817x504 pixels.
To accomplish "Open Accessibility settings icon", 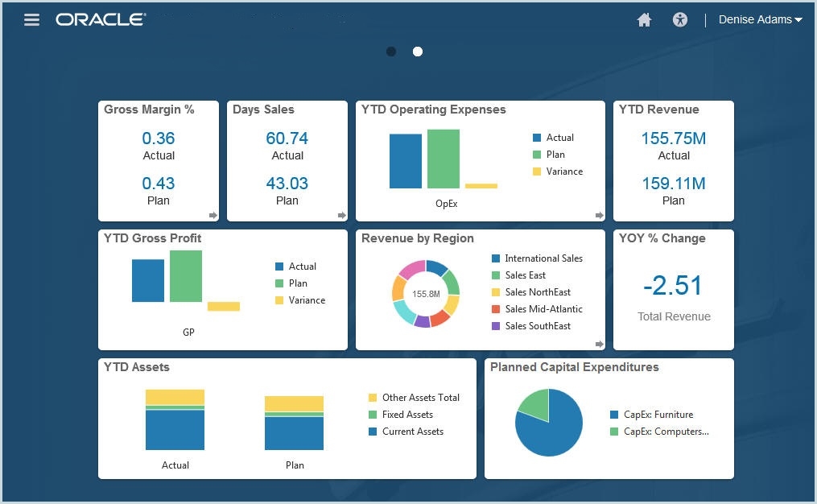I will click(680, 20).
